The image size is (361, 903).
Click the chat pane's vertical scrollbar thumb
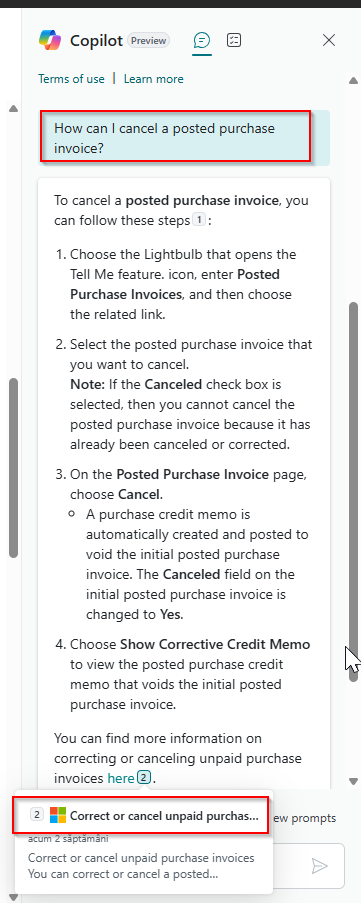tap(354, 492)
